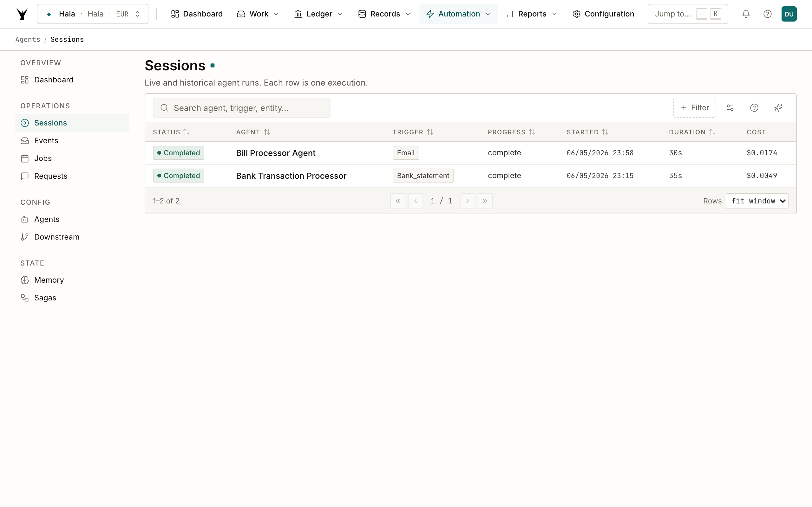Open notifications bell icon
Screen dimensions: 812x507
(746, 14)
